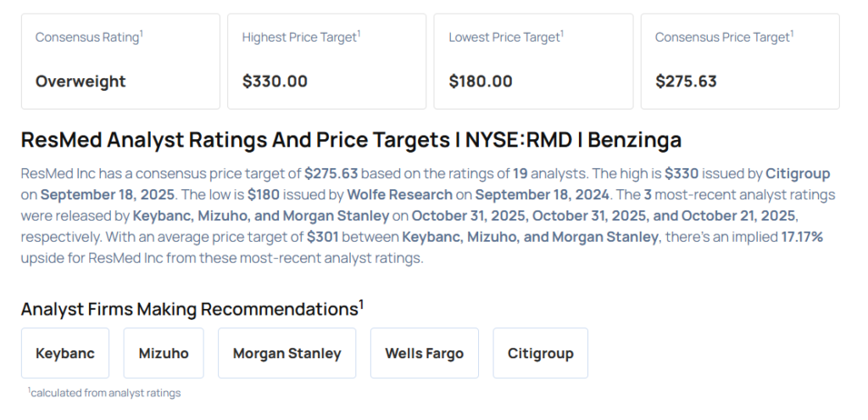Click the Citigroup firm button

tap(540, 353)
